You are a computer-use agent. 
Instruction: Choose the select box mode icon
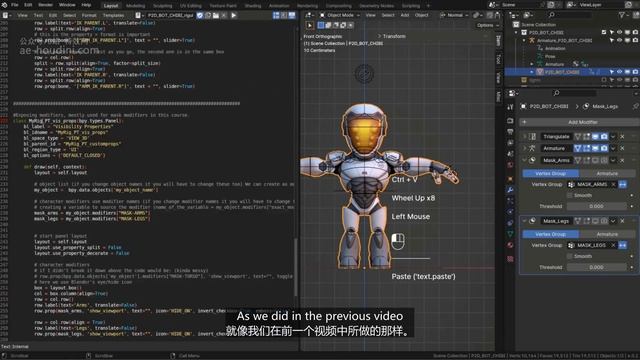click(x=321, y=25)
